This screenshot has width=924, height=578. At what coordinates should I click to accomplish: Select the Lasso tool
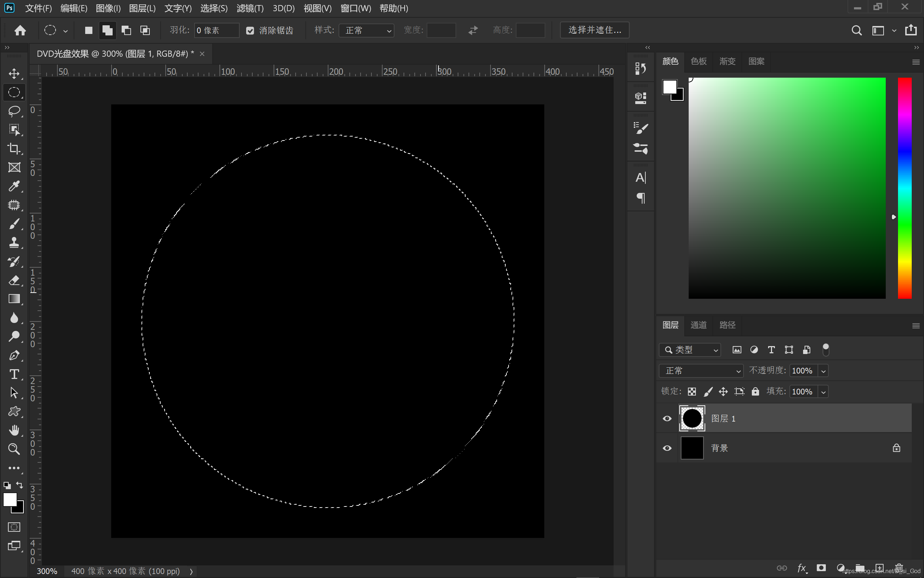coord(14,111)
